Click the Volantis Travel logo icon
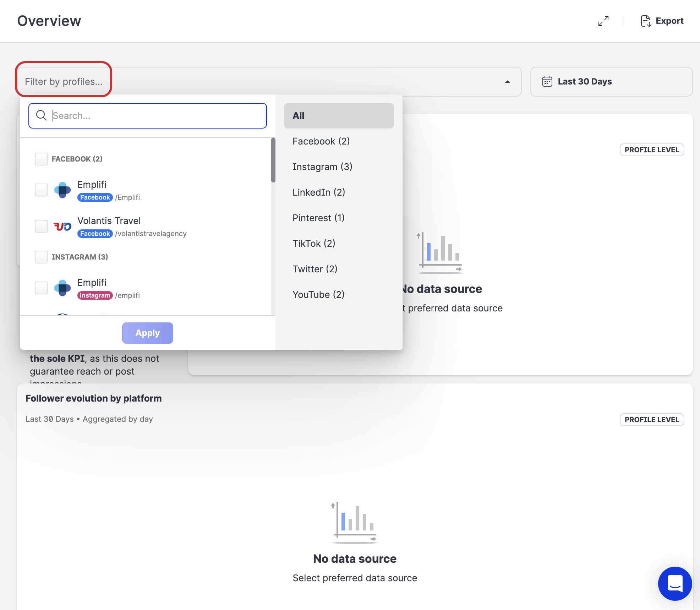Image resolution: width=700 pixels, height=610 pixels. point(62,226)
